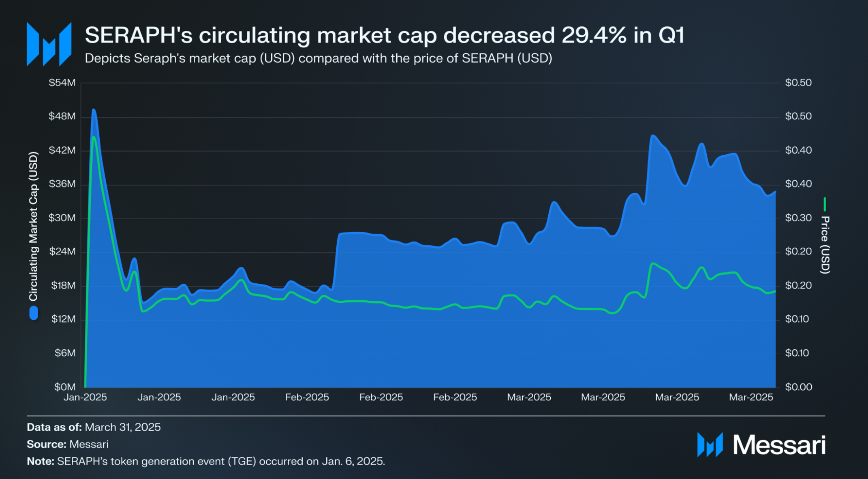Click the $0.00 label on right price axis
The width and height of the screenshot is (868, 479).
pyautogui.click(x=799, y=387)
